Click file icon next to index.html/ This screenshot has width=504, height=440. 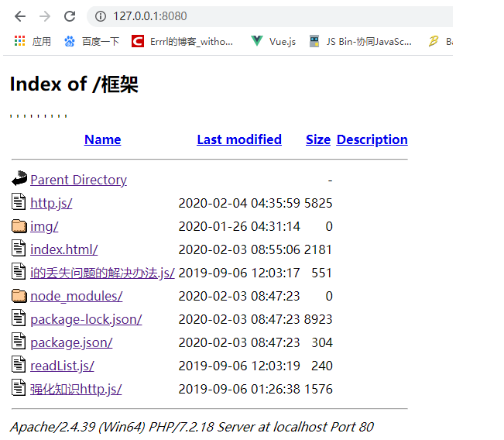19,248
